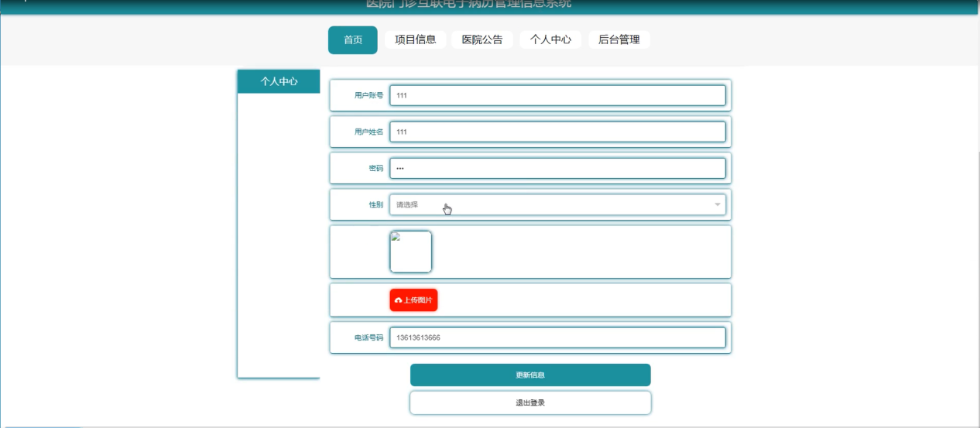Viewport: 980px width, 428px height.
Task: Open the 性别 dropdown selector
Action: 557,204
